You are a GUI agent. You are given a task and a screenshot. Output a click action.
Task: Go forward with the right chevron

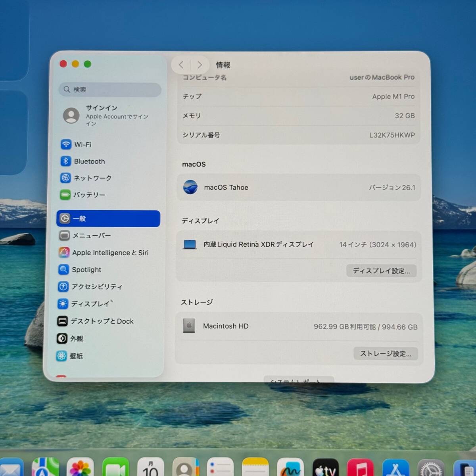[x=200, y=65]
